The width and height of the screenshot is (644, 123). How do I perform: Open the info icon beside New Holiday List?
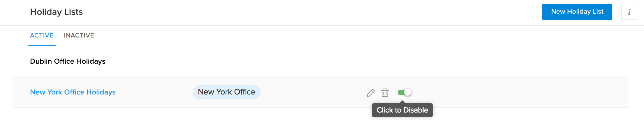(x=629, y=12)
